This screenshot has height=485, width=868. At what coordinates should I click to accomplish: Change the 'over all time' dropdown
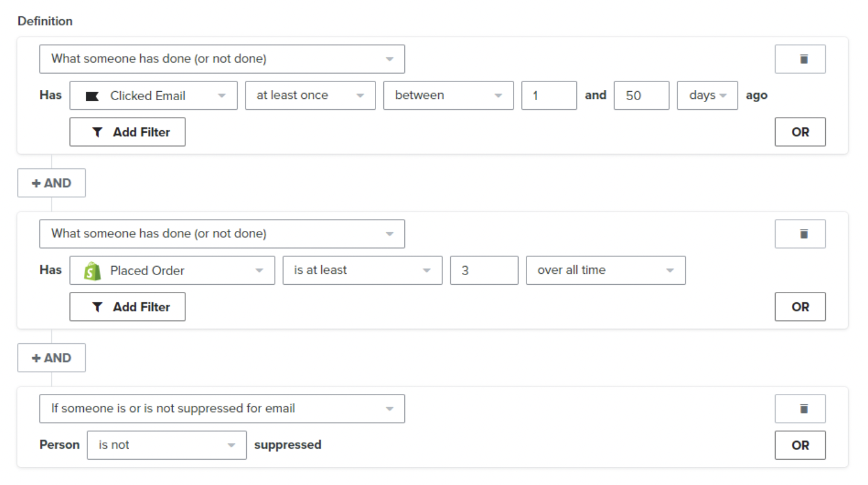[605, 270]
